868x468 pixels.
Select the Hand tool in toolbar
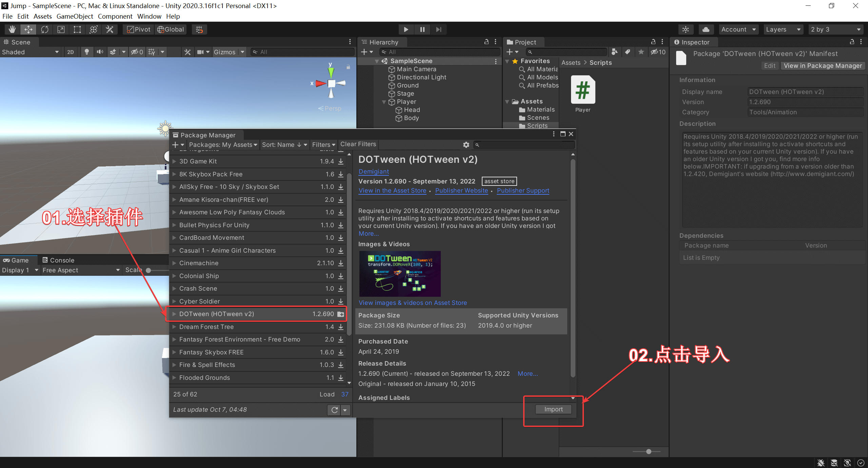[x=12, y=30]
